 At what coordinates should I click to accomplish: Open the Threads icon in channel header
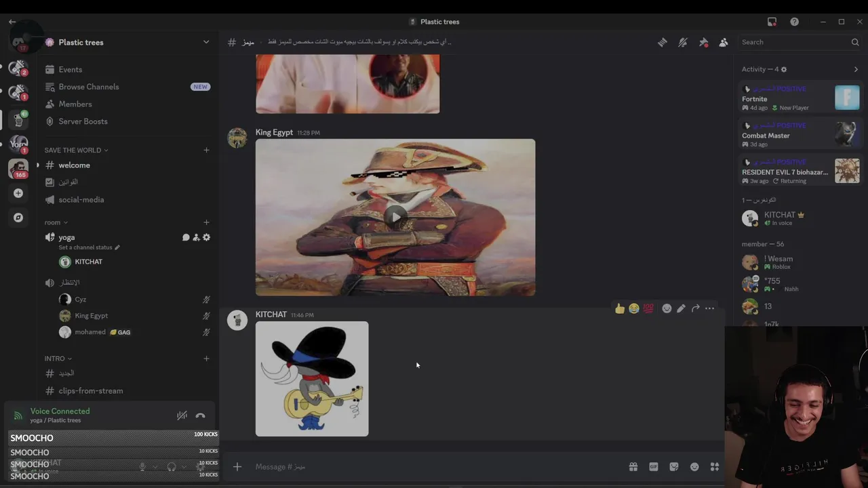click(663, 42)
